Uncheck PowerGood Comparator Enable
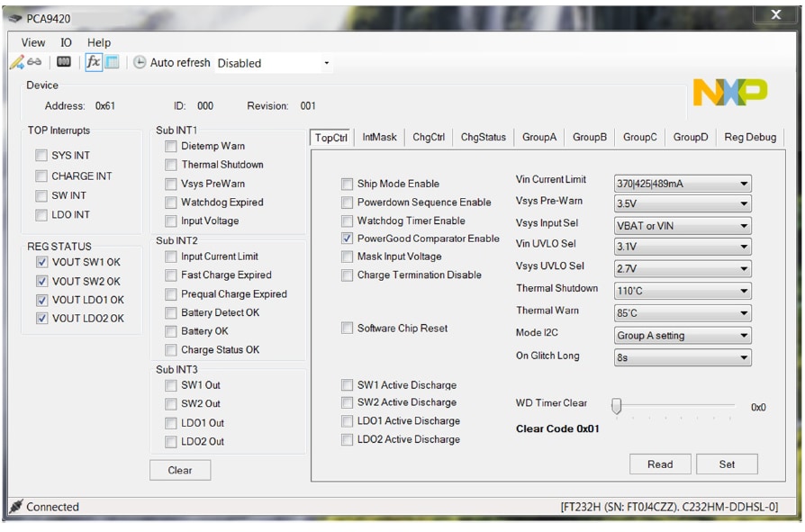 (348, 239)
